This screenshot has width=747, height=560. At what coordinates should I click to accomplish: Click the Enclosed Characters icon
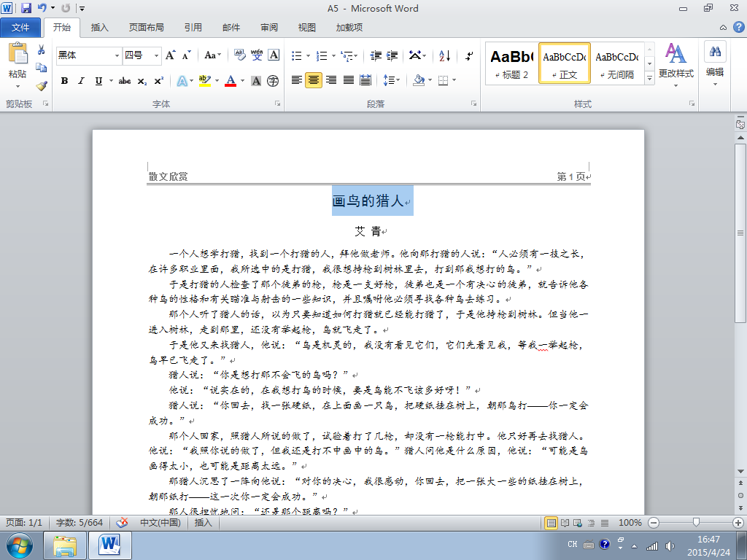point(273,81)
